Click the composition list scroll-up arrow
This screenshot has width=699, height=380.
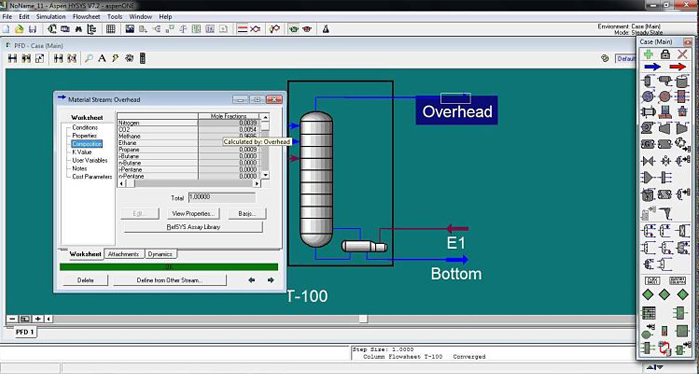pos(265,117)
